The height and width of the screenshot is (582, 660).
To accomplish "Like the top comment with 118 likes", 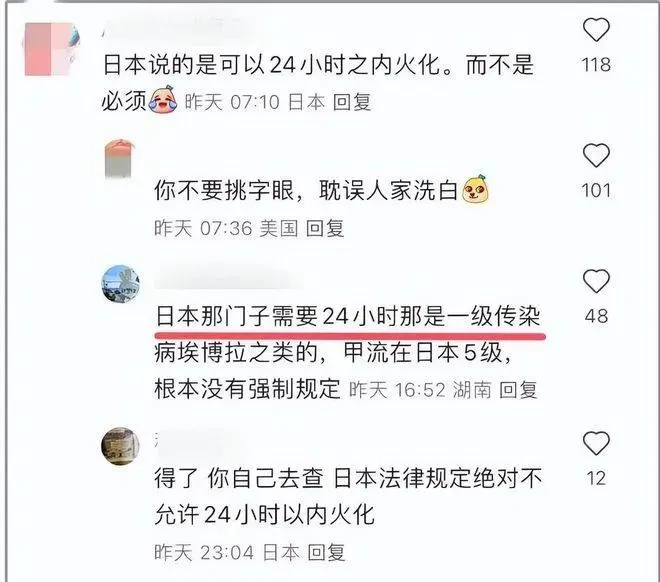I will pyautogui.click(x=596, y=29).
